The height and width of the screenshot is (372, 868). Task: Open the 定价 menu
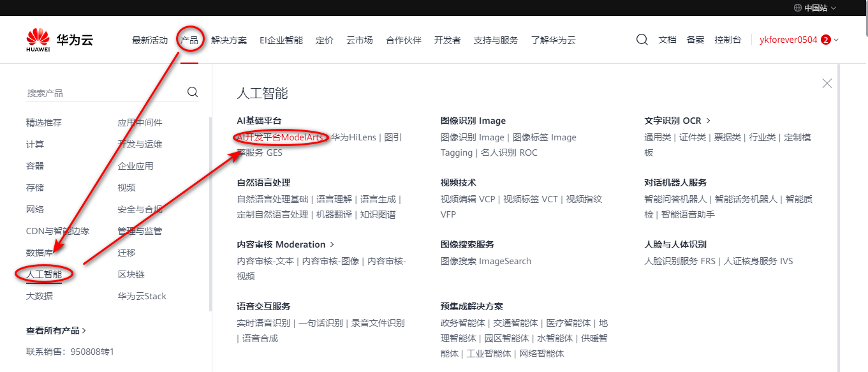point(325,40)
